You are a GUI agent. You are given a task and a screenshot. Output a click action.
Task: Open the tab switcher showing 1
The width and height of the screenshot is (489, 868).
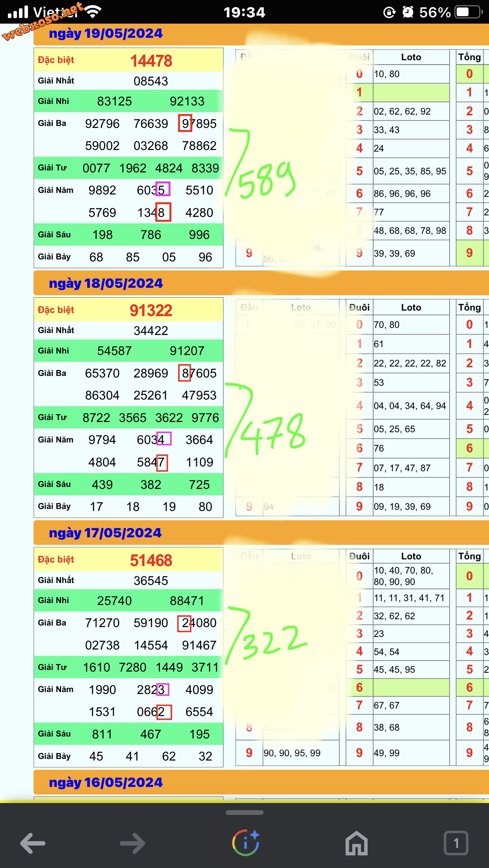tap(456, 843)
